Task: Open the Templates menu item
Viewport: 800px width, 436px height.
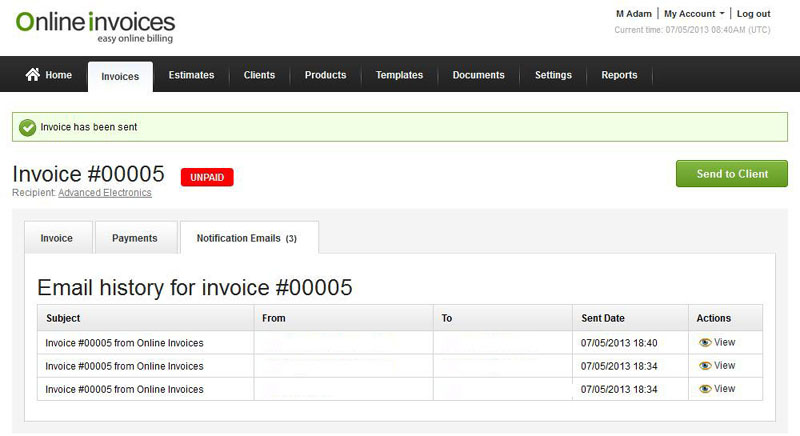Action: (399, 75)
